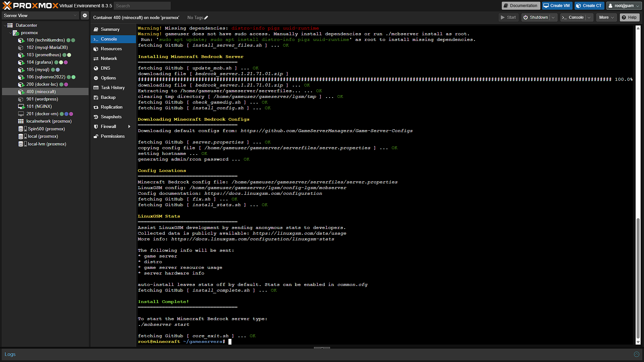Screen dimensions: 644x362
Task: Open the DNS tab
Action: pos(113,68)
